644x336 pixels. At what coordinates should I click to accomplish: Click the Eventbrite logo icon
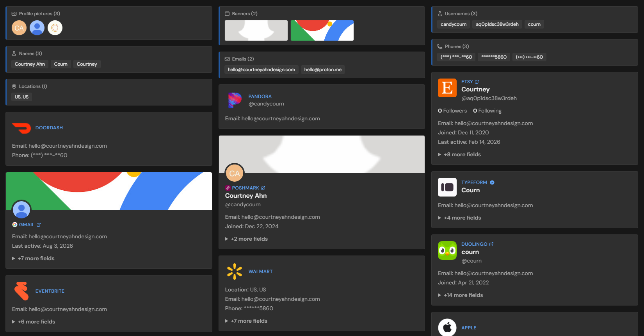coord(21,291)
